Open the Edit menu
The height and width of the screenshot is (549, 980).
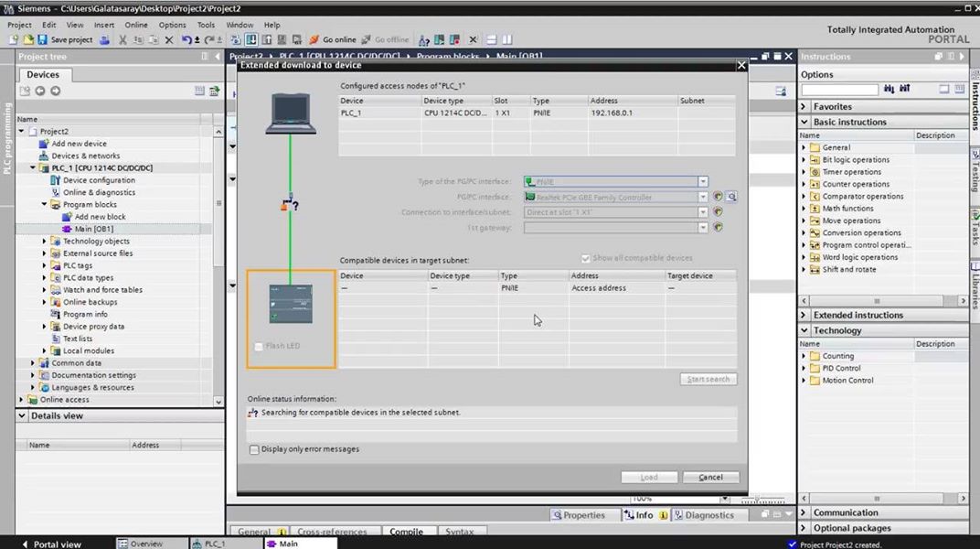48,25
